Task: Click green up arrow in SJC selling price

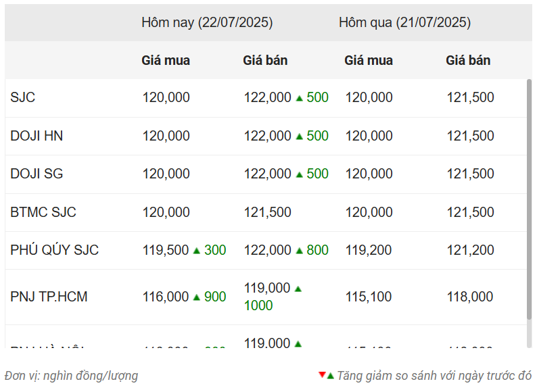Action: pyautogui.click(x=299, y=98)
